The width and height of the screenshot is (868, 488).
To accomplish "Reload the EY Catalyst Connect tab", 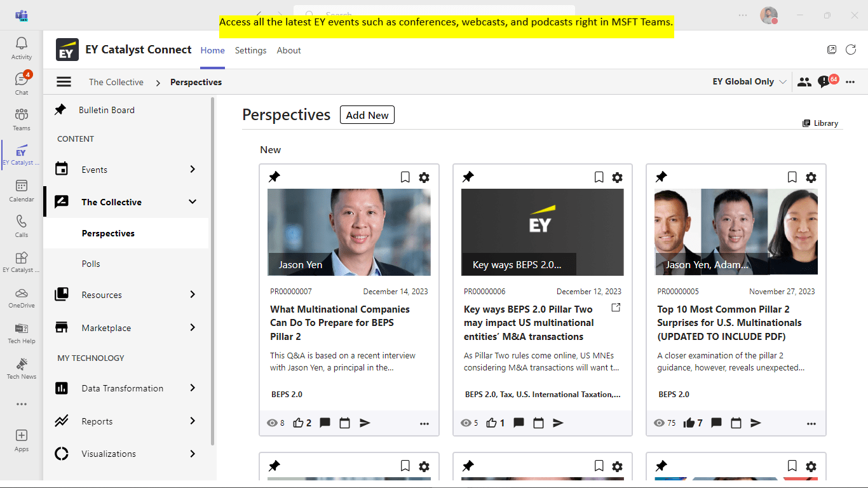I will point(851,50).
